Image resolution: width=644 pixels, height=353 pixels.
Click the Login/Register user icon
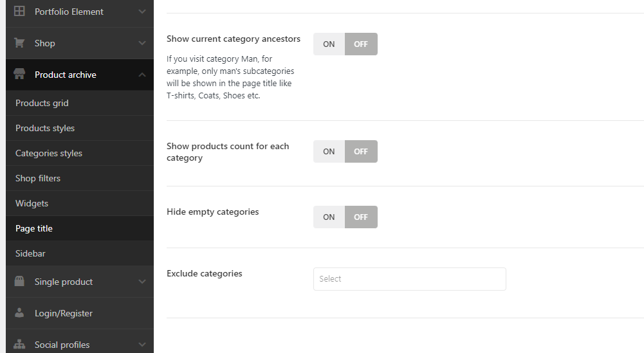tap(19, 313)
